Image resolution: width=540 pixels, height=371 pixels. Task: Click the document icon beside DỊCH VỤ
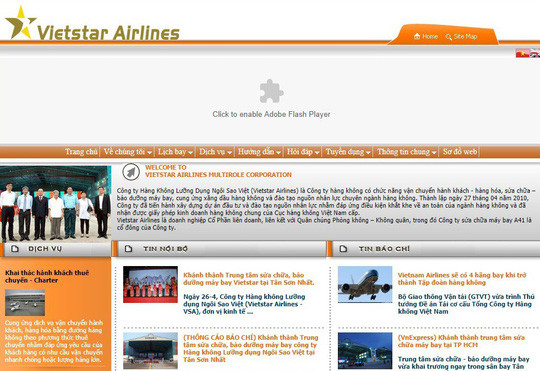[x=15, y=248]
